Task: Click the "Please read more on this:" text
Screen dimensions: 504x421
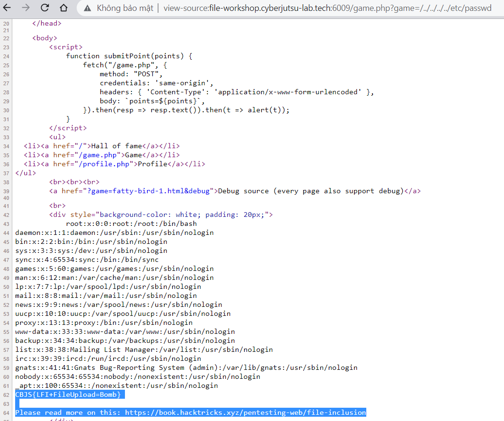Action: coord(68,412)
